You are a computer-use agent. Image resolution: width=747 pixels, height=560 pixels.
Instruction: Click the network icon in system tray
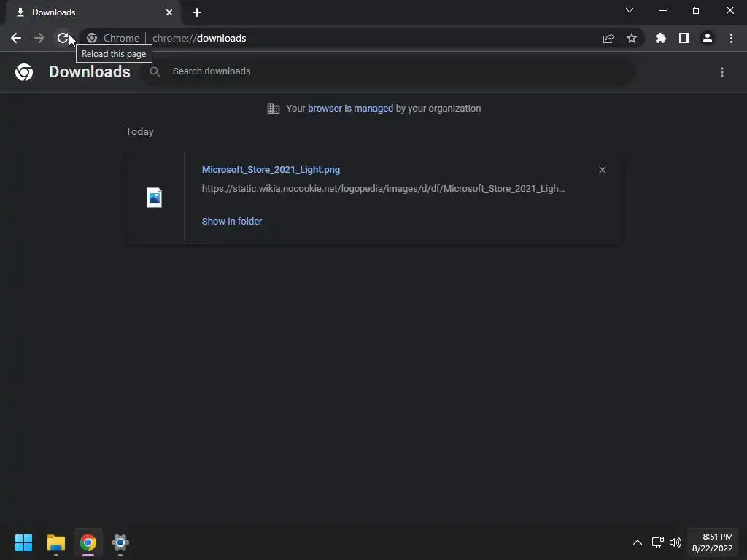(x=658, y=542)
